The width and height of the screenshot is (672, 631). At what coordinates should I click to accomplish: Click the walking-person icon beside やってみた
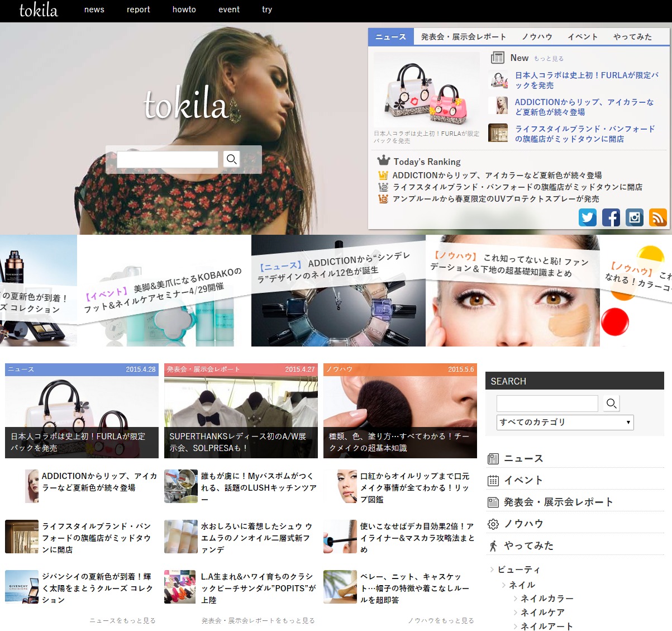click(493, 545)
